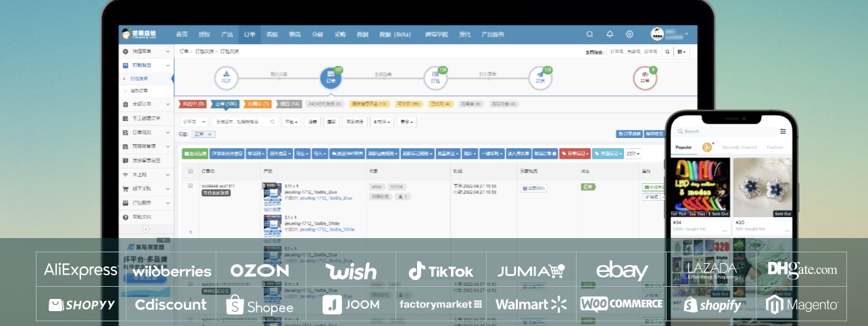Screen dimensions: 868x326
Task: Click the green 生成包裹 button
Action: tap(195, 154)
